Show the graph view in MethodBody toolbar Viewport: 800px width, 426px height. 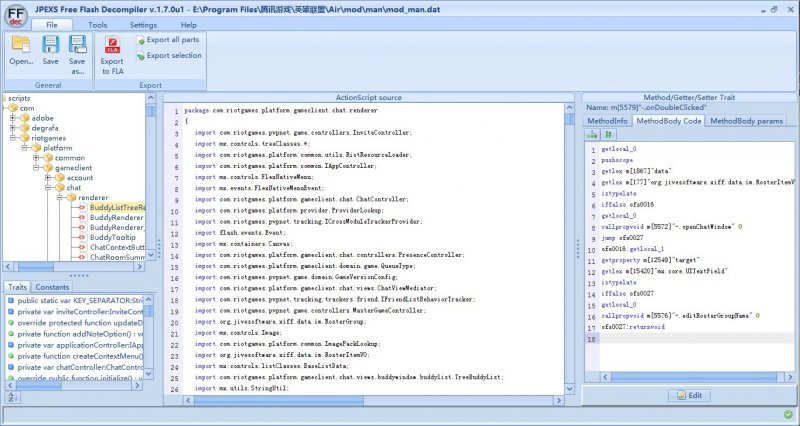point(592,135)
